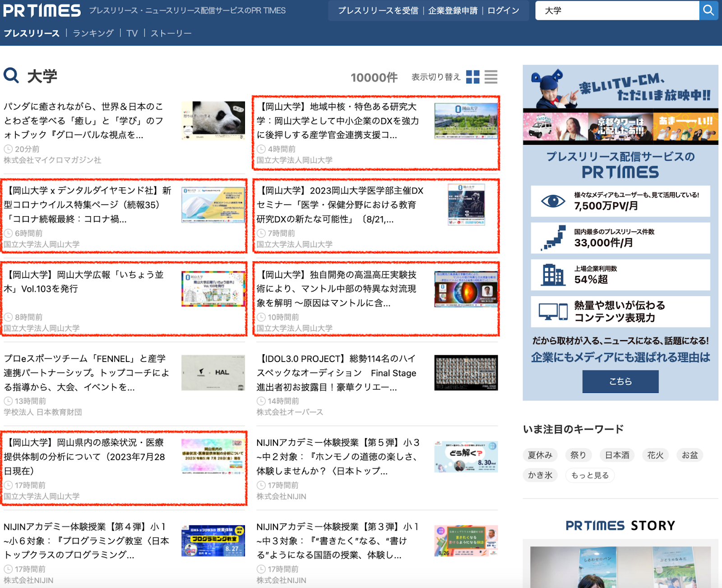
Task: Click 企業にもメディアにも選ばれる理由は text
Action: [x=620, y=357]
